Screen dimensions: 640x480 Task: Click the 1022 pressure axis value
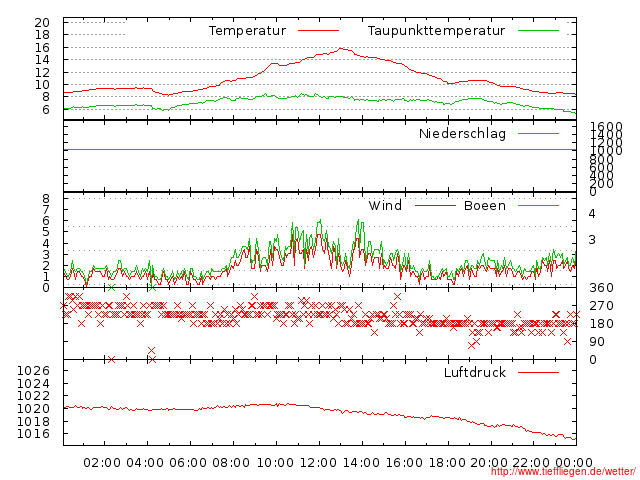pyautogui.click(x=33, y=396)
